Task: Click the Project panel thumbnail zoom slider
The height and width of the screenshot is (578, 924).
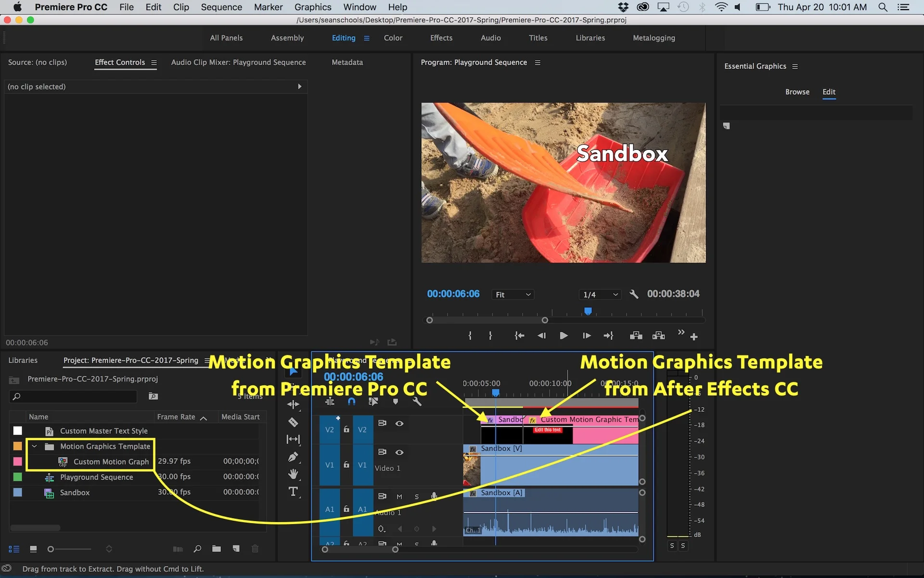Action: tap(51, 549)
